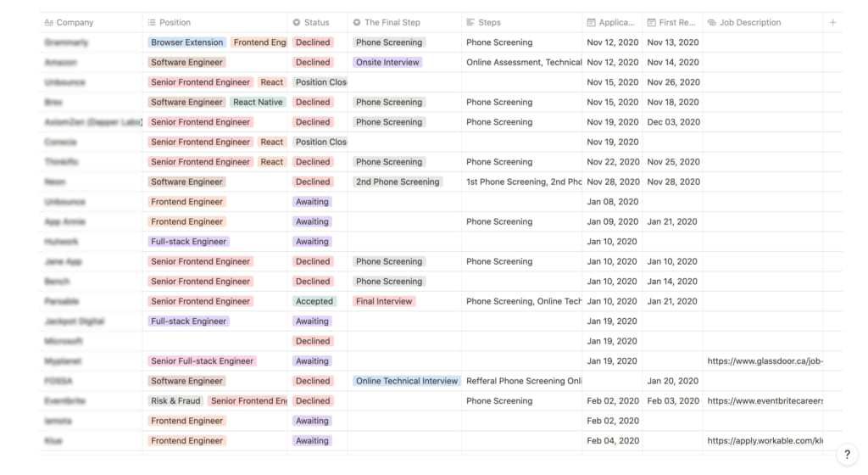This screenshot has width=868, height=475.
Task: Click the Jan 14, 2020 date cell
Action: click(672, 282)
